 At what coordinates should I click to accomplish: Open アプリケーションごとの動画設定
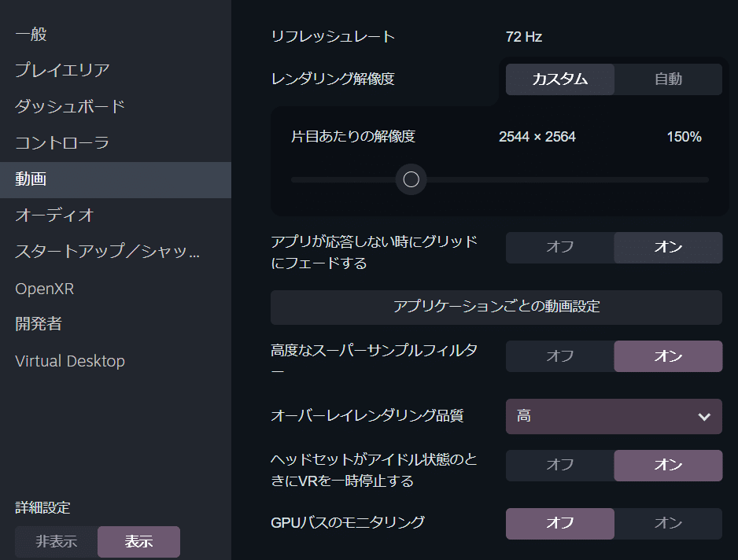click(x=496, y=308)
